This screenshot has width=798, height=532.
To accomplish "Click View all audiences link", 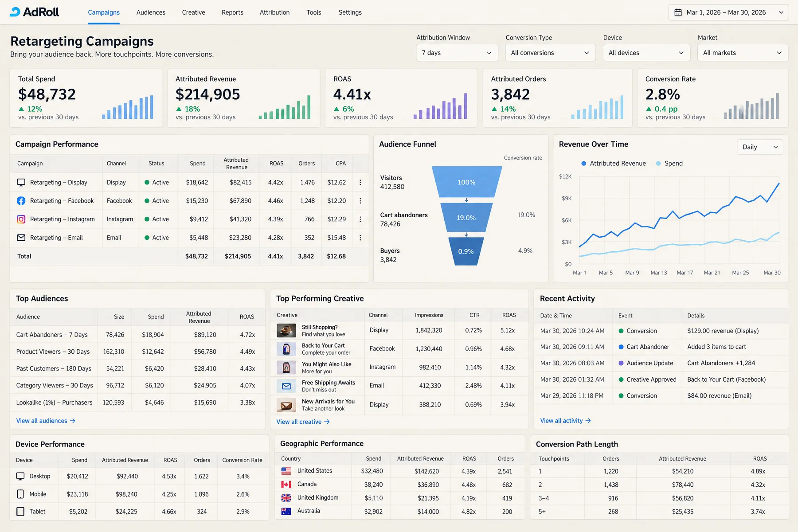I will coord(46,421).
